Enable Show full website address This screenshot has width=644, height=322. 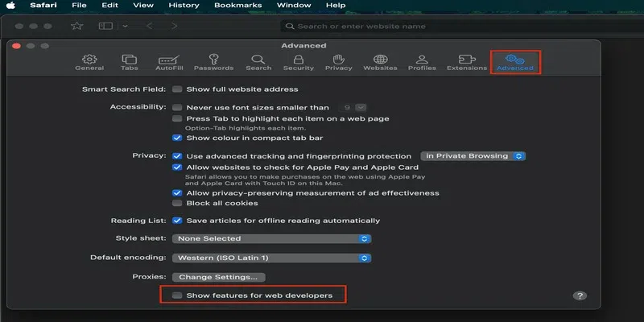[x=177, y=89]
